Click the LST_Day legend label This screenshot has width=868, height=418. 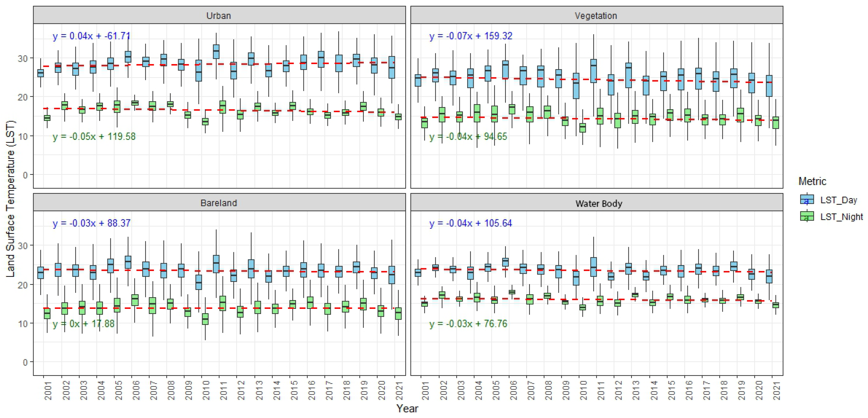838,200
